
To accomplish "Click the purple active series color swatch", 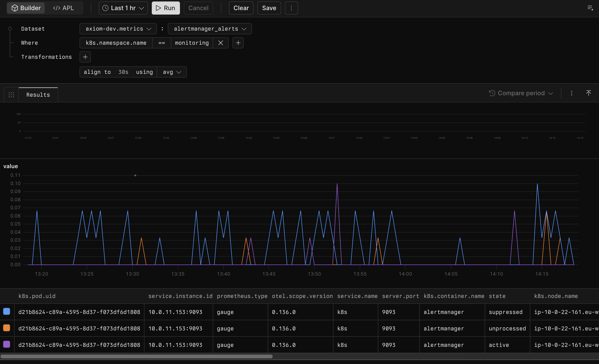I will pyautogui.click(x=6, y=344).
